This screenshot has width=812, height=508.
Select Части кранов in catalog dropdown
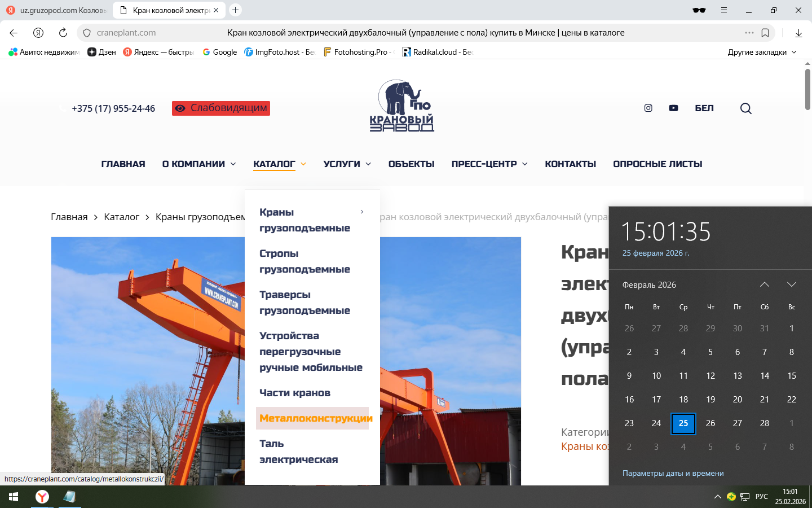click(x=295, y=393)
